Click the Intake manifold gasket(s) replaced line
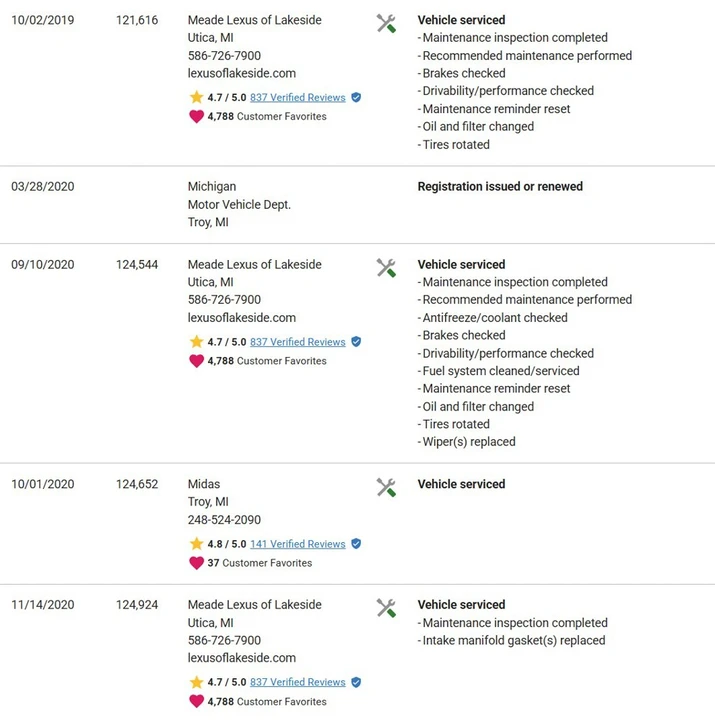The height and width of the screenshot is (720, 715). pyautogui.click(x=511, y=641)
